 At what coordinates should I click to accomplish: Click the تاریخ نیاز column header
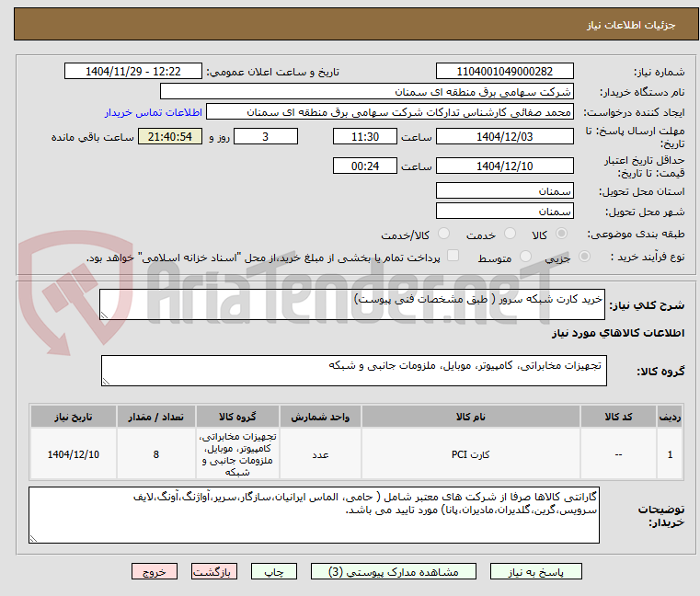74,417
